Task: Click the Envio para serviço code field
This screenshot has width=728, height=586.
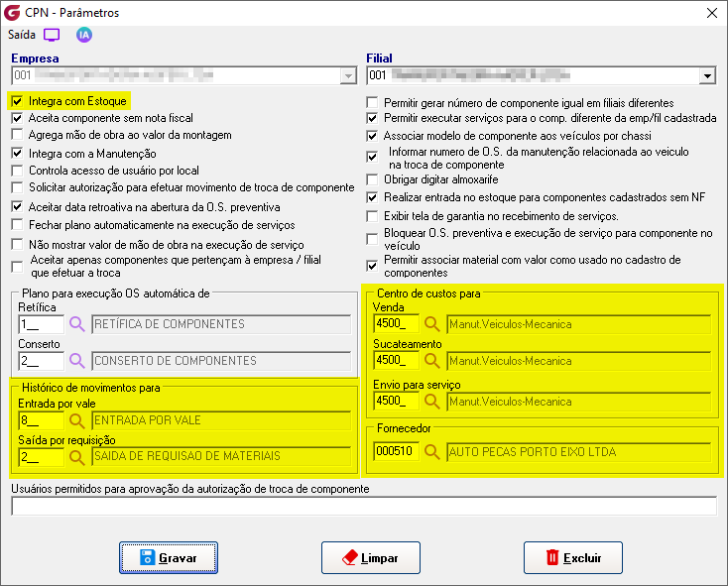Action: [396, 402]
